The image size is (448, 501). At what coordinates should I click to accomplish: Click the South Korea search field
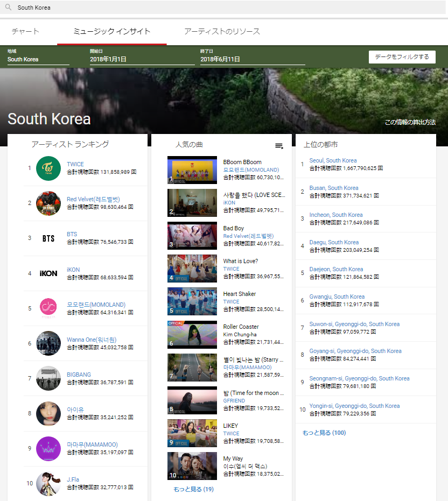tap(223, 8)
